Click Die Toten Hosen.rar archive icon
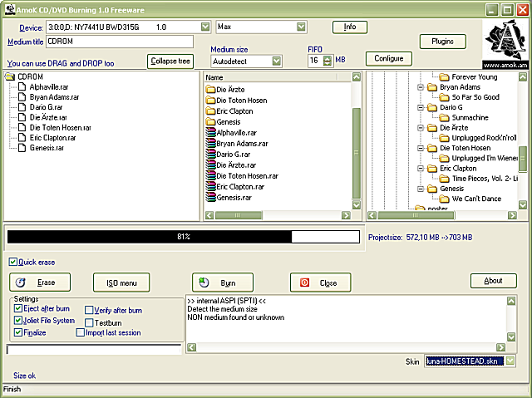The height and width of the screenshot is (398, 532). 210,176
